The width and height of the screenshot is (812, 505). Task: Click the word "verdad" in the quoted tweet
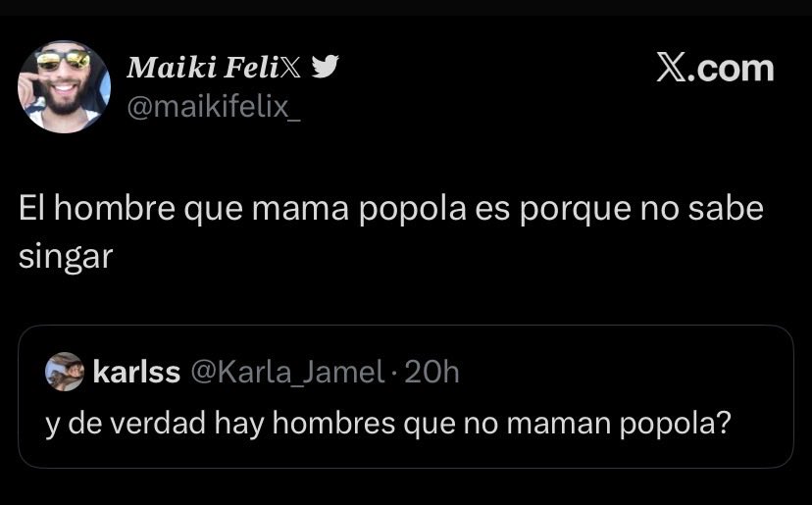click(x=158, y=423)
